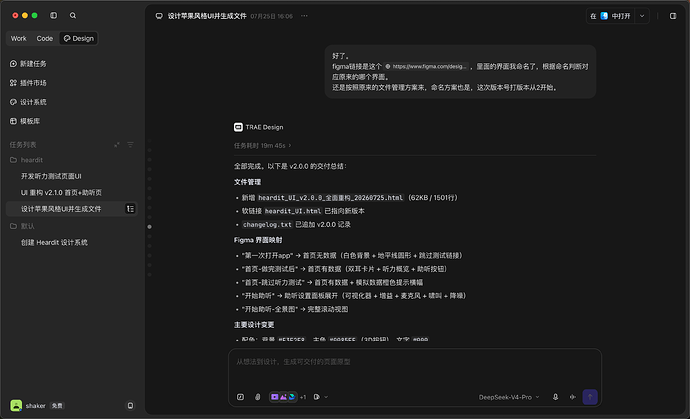
Task: Jump to the highlighted conversation marker dot
Action: (150, 227)
